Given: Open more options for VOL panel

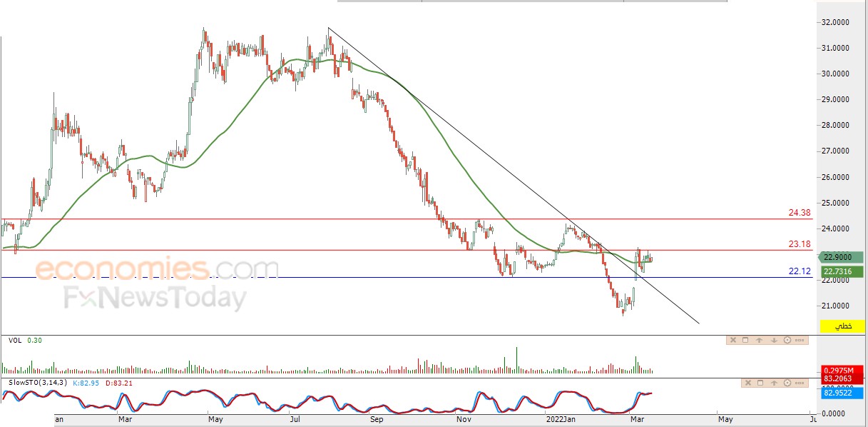Looking at the screenshot, I should click(799, 341).
